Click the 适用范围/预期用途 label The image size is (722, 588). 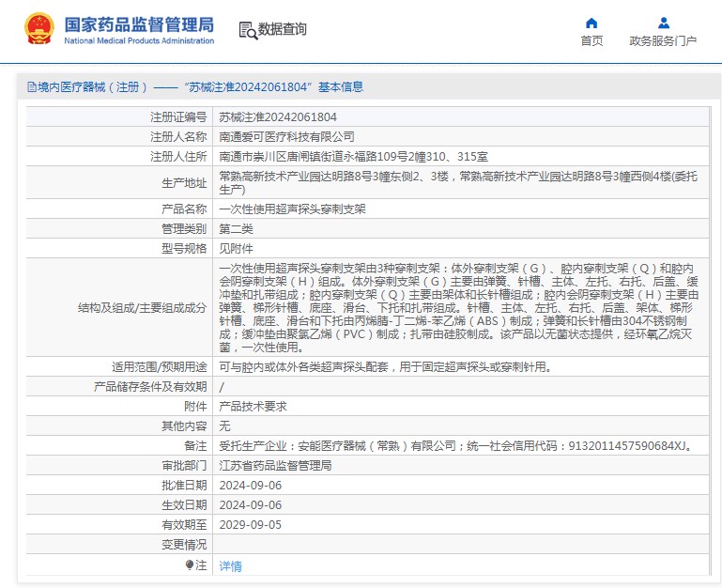[160, 367]
